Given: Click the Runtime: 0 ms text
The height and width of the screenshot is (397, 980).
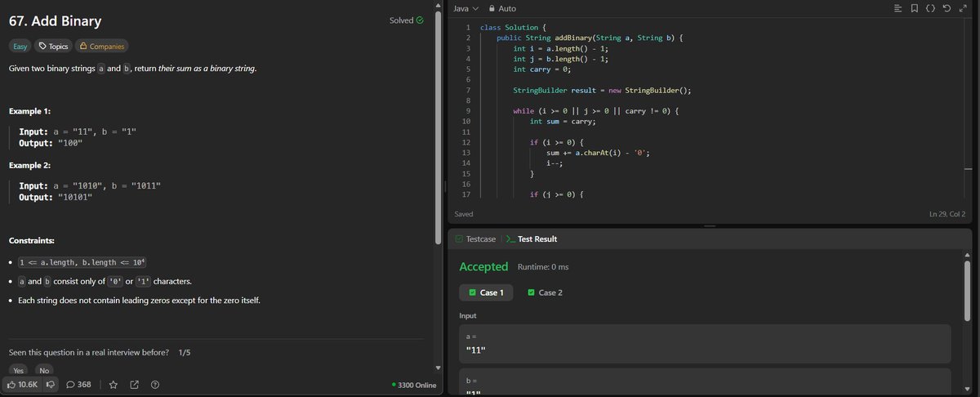Looking at the screenshot, I should [x=543, y=267].
